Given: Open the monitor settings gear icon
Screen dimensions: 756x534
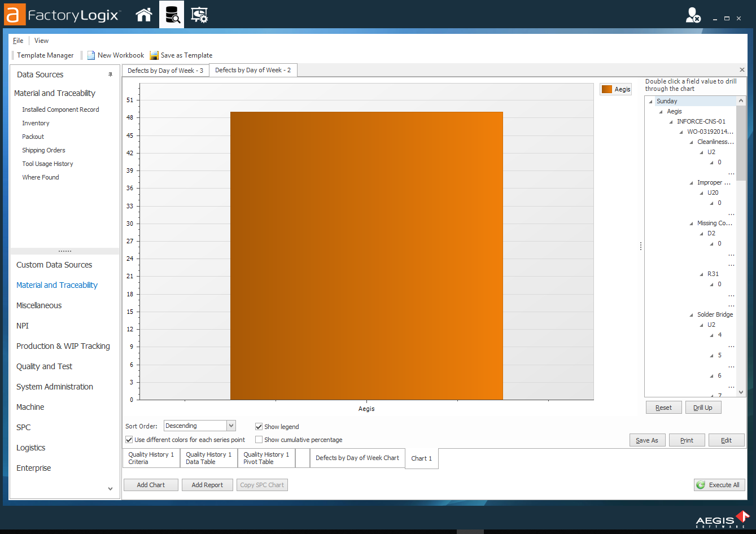Looking at the screenshot, I should coord(199,15).
